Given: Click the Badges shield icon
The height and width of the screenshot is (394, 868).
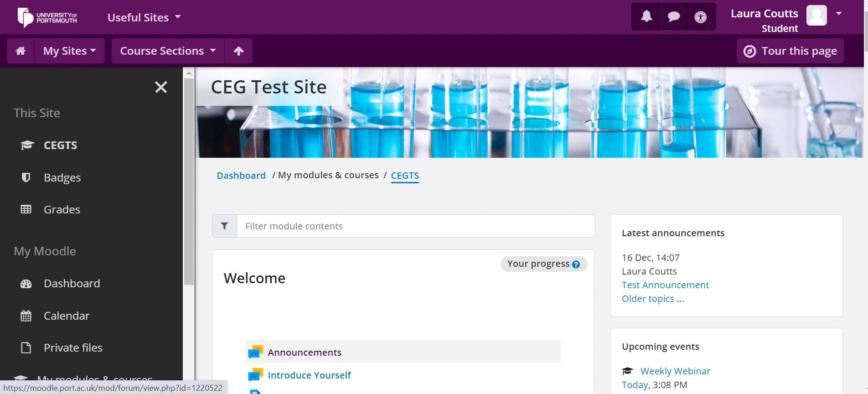Looking at the screenshot, I should pyautogui.click(x=26, y=177).
